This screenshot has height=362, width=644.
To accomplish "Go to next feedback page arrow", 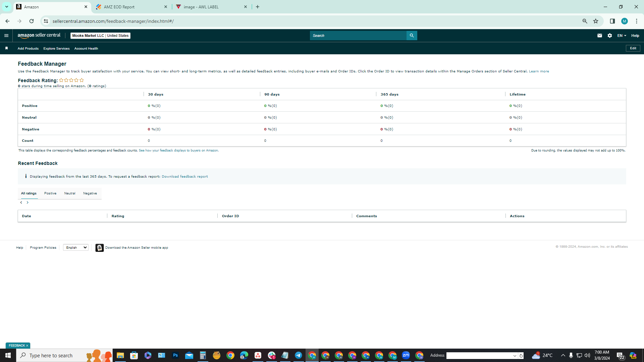I will (28, 202).
